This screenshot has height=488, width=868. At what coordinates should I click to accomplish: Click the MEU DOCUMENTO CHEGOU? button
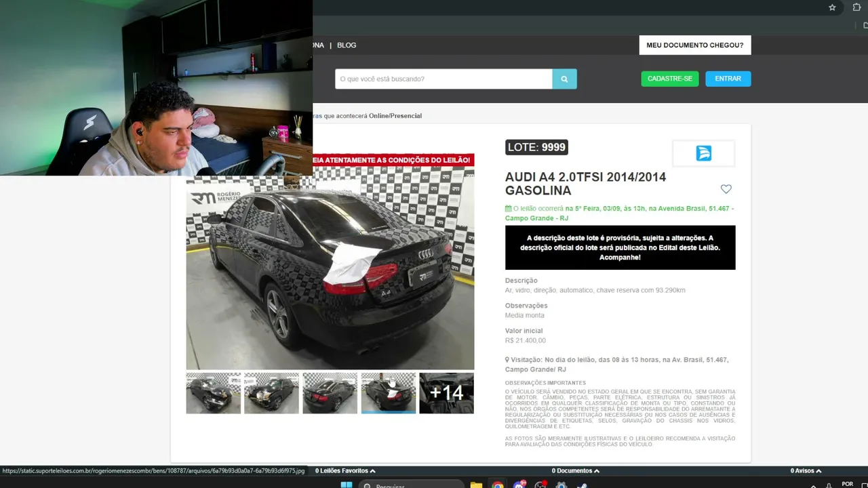695,45
